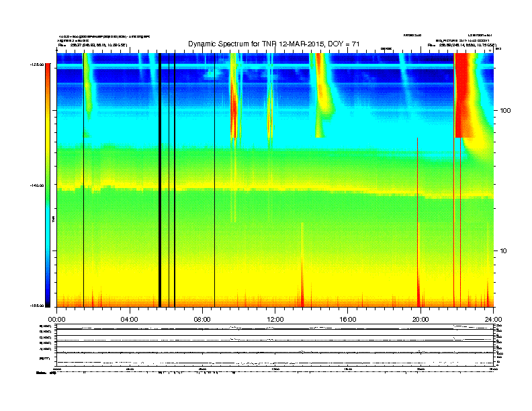Click the 24:00 label on the main time axis

click(x=493, y=320)
